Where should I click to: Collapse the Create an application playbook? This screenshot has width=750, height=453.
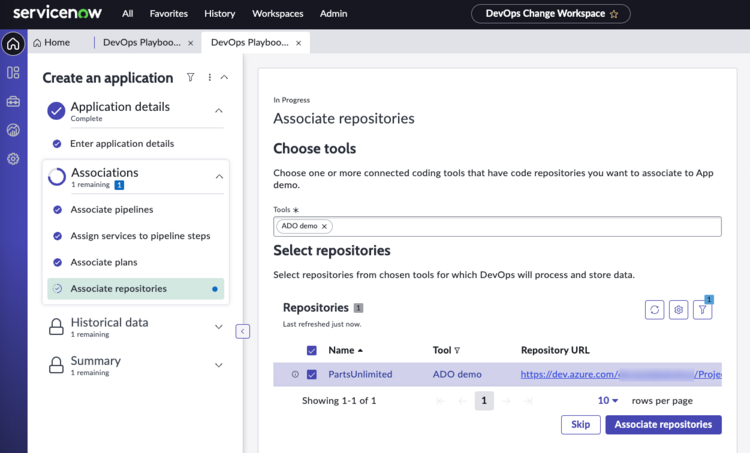[224, 77]
